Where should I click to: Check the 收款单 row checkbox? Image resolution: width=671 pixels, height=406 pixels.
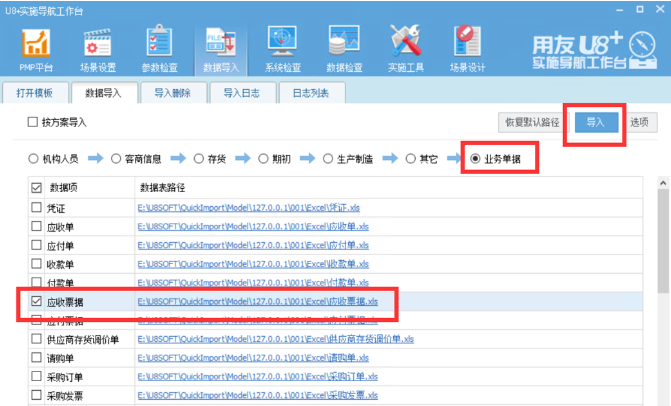[x=36, y=264]
